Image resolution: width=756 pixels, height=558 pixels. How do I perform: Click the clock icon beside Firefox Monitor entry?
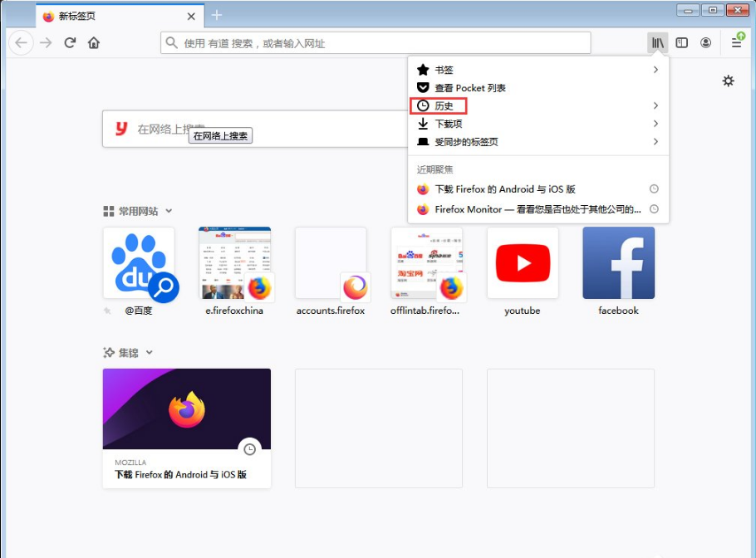tap(655, 208)
